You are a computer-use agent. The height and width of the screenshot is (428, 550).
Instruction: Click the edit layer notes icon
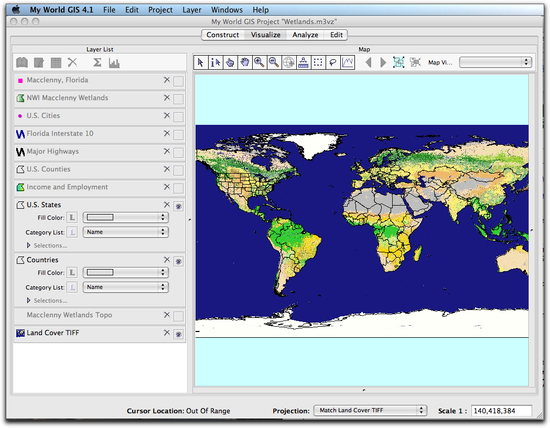pyautogui.click(x=39, y=63)
